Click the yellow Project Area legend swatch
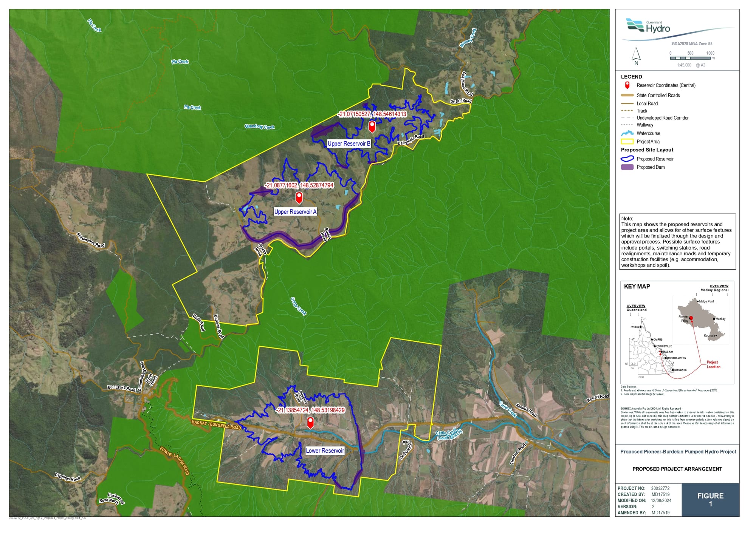 (x=627, y=142)
